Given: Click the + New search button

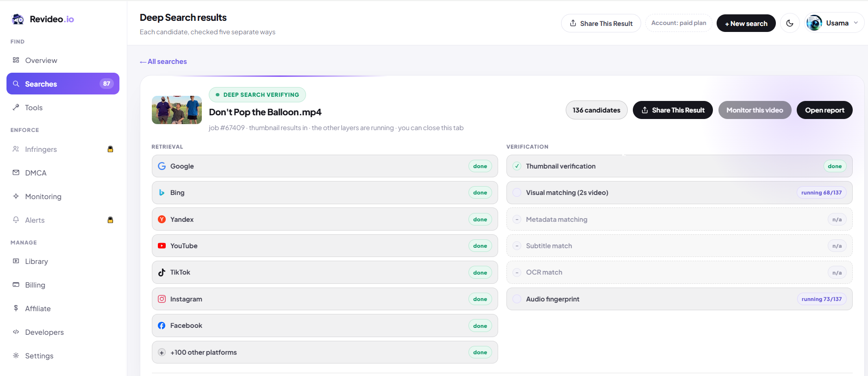Looking at the screenshot, I should click(x=746, y=23).
